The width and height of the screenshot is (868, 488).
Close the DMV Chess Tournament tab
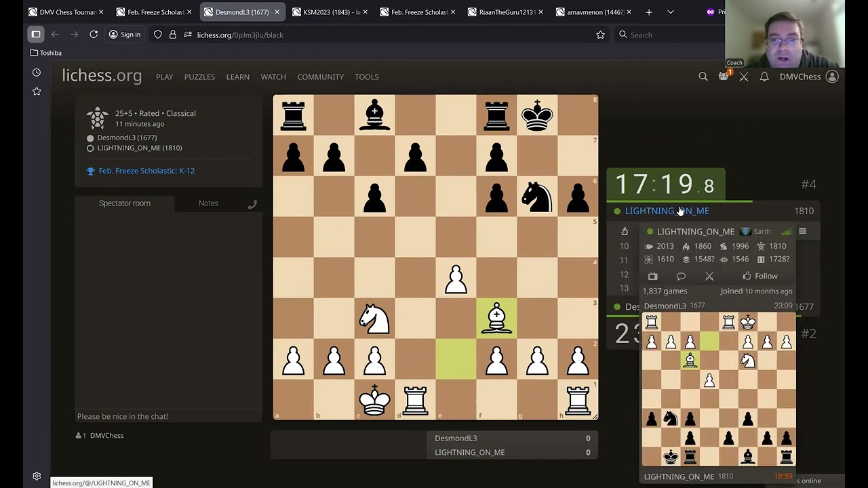pos(101,12)
